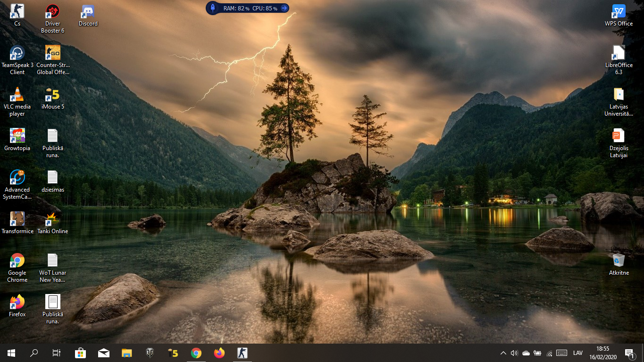Select Counter-Strike Global Offensive desktop shortcut
The height and width of the screenshot is (362, 644).
[53, 60]
